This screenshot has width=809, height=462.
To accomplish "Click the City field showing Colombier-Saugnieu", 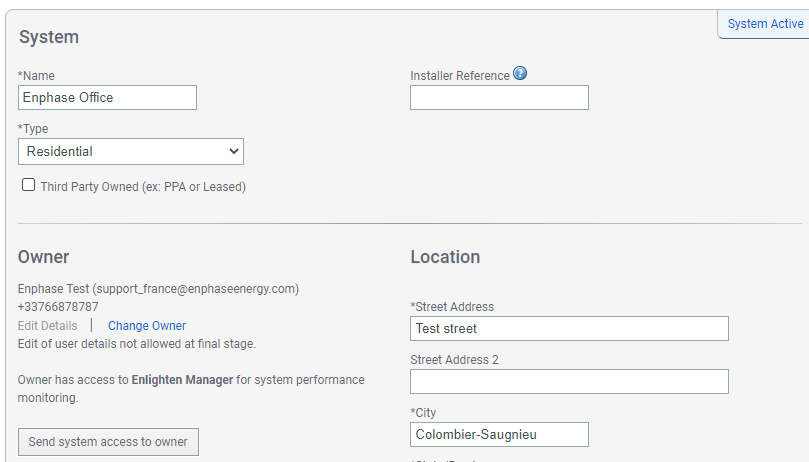I will (499, 434).
